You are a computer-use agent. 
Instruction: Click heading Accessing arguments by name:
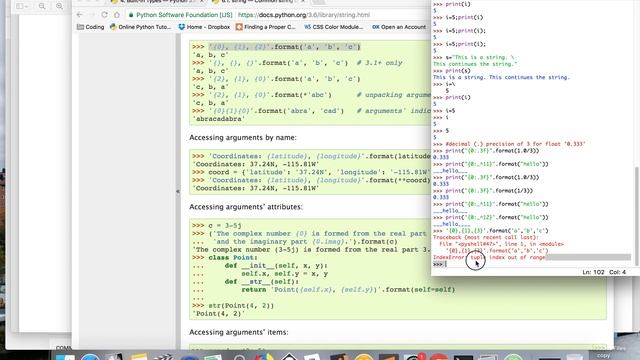click(243, 138)
